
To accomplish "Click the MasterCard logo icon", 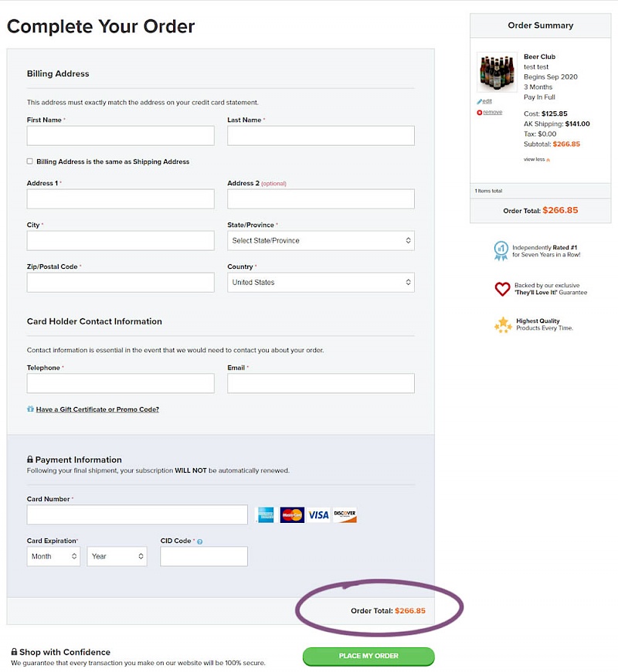I will pos(292,515).
